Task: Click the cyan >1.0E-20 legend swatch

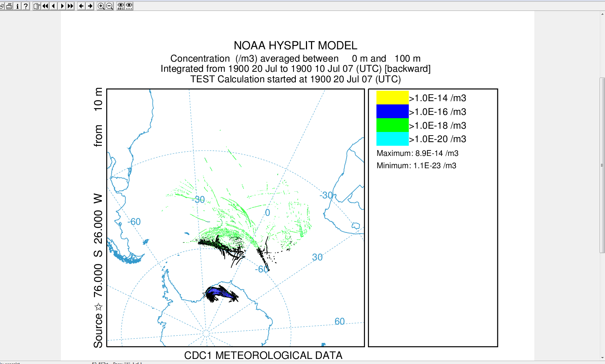Action: (393, 139)
